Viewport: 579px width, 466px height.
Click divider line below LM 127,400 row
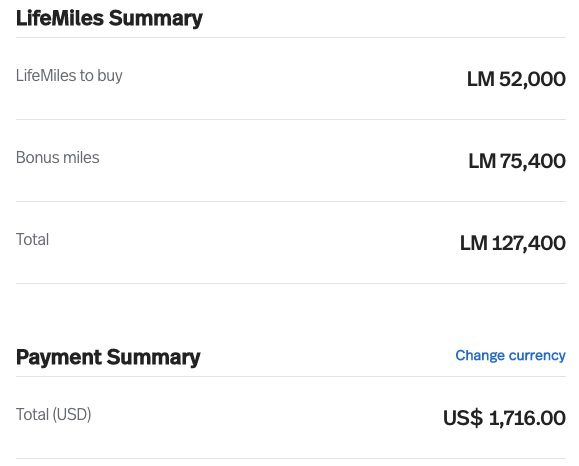tap(291, 283)
